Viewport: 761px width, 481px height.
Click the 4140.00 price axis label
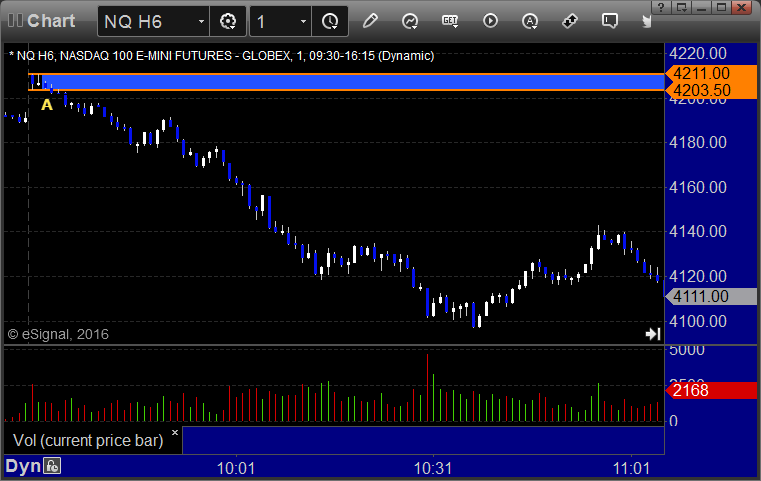click(x=697, y=232)
